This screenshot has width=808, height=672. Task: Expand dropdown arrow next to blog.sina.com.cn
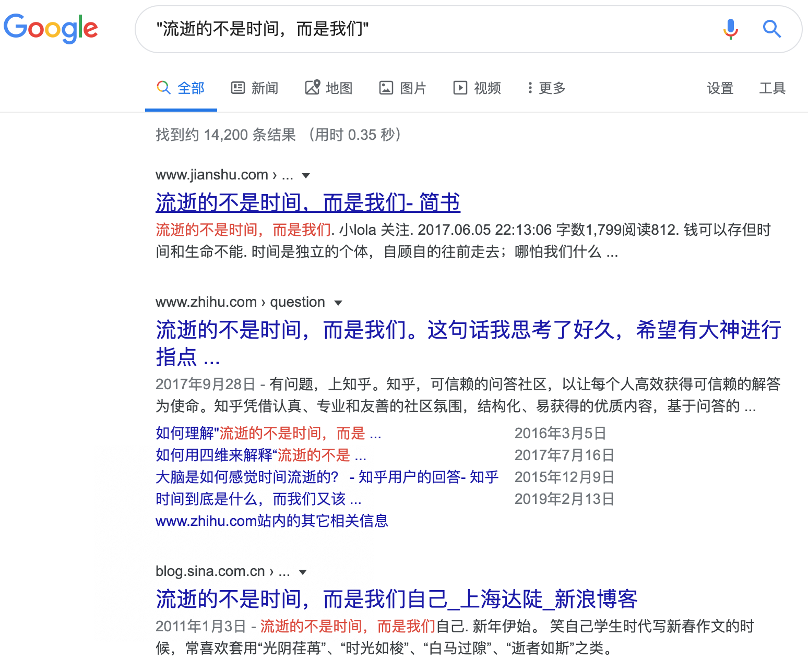pyautogui.click(x=302, y=572)
